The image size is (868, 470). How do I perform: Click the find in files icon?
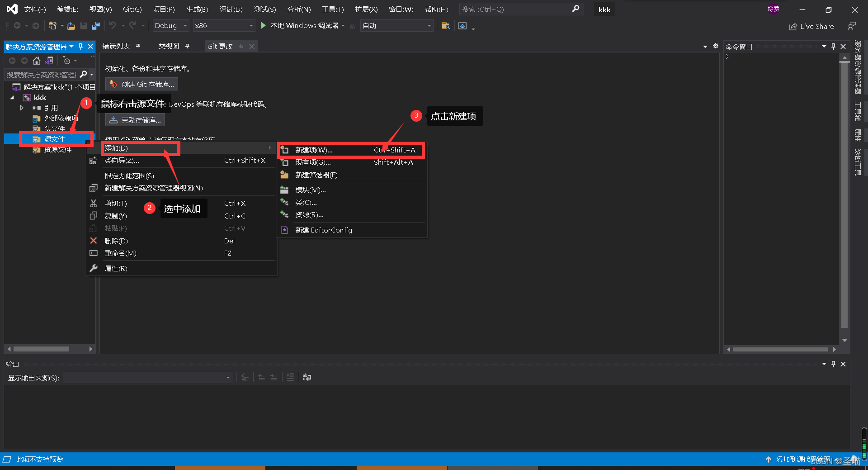click(445, 26)
